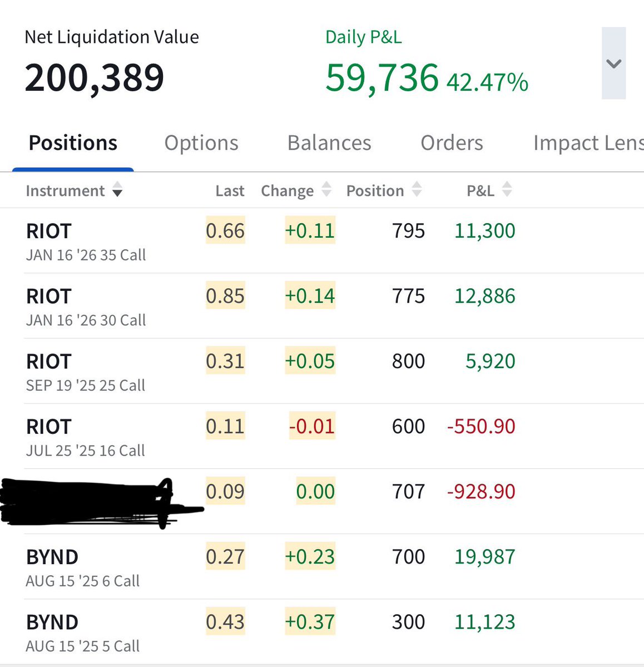Click P&L value -550.90
The image size is (644, 667).
point(481,426)
